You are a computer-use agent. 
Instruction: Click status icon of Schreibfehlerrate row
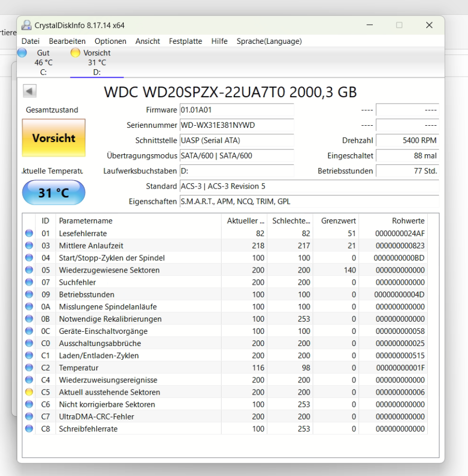(29, 428)
